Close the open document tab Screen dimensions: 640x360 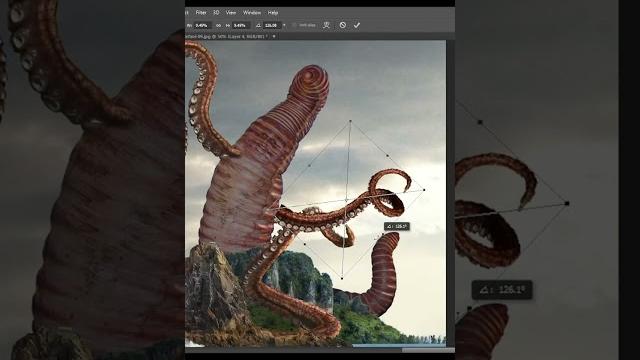point(274,36)
